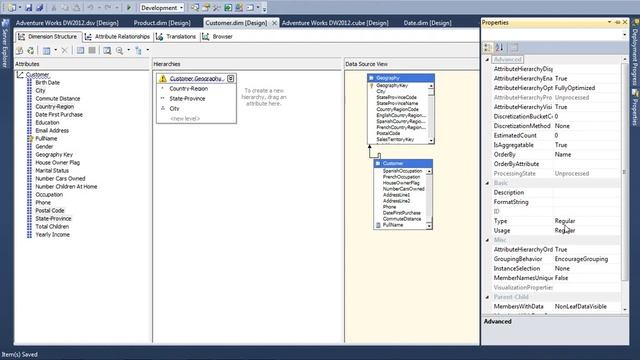This screenshot has width=640, height=360.
Task: Select the State-Province level in hierarchy
Action: [x=187, y=98]
